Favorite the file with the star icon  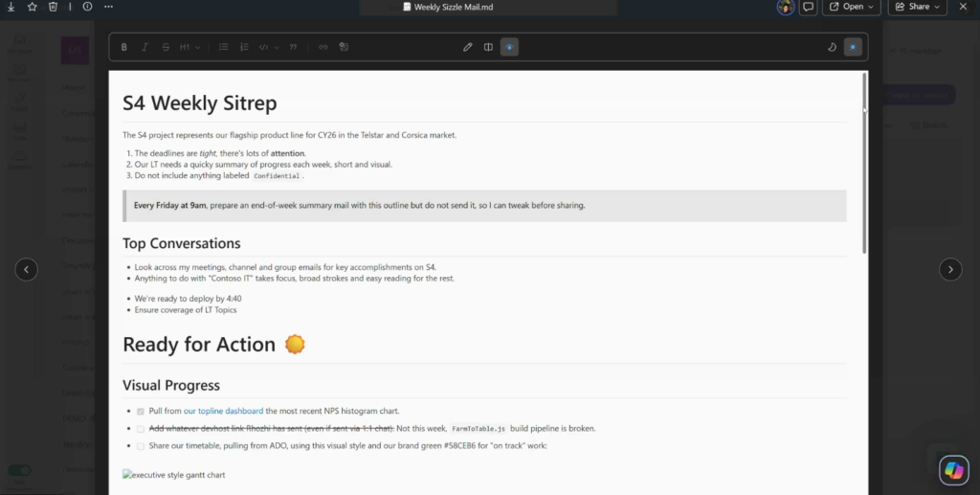point(33,7)
